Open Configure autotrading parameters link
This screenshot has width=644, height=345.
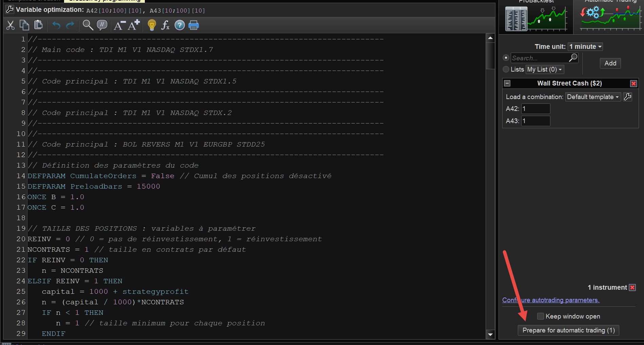[x=551, y=300]
